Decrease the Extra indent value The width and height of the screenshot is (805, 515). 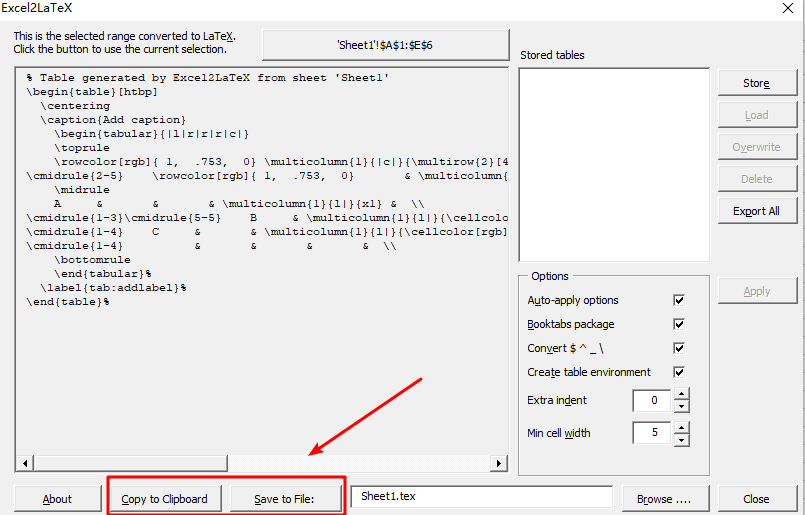(681, 406)
